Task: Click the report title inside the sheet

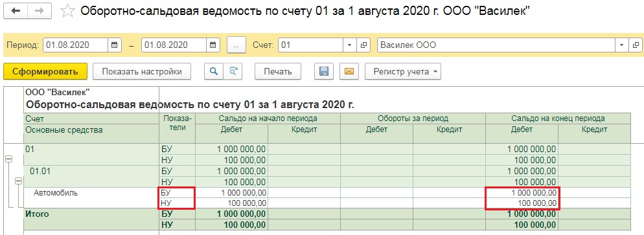Action: coord(190,104)
